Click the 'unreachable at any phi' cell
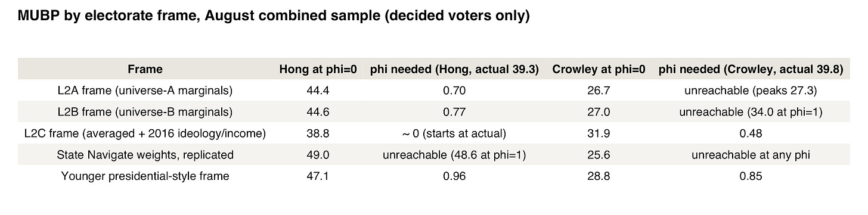 click(751, 154)
